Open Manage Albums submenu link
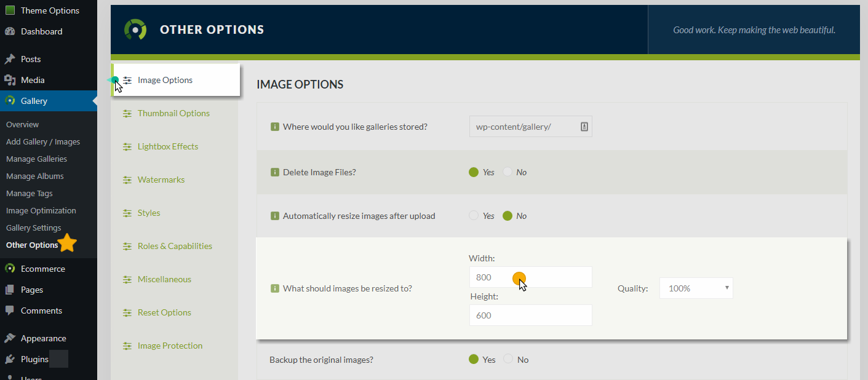Screen dimensions: 868x380 [34, 176]
